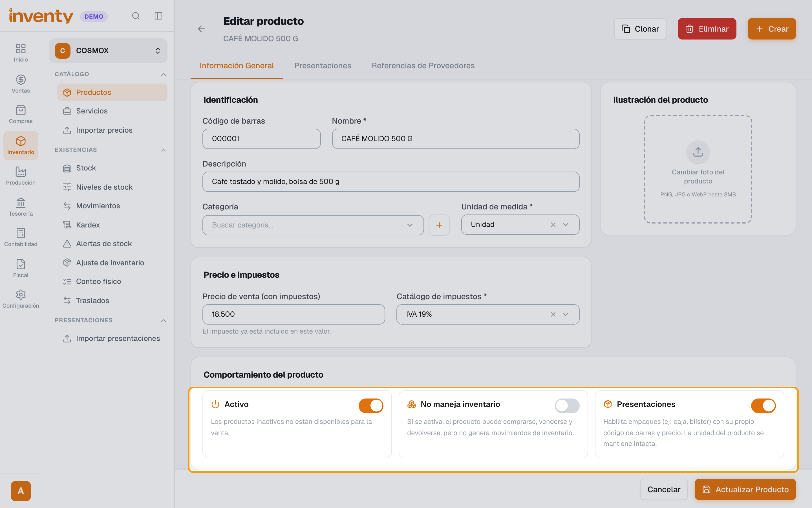The image size is (812, 508).
Task: Clear the Unidad de medida selection
Action: [x=553, y=224]
